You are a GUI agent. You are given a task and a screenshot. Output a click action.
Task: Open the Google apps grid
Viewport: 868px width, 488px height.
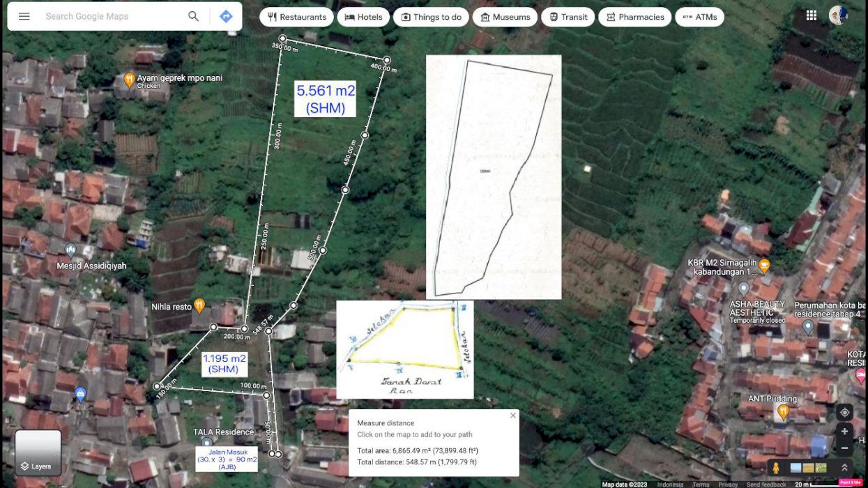click(x=811, y=15)
